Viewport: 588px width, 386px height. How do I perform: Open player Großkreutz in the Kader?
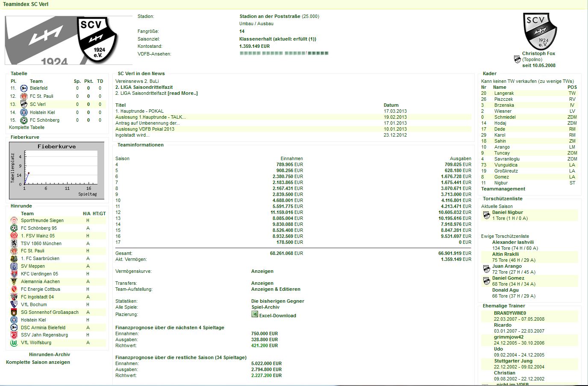click(506, 171)
